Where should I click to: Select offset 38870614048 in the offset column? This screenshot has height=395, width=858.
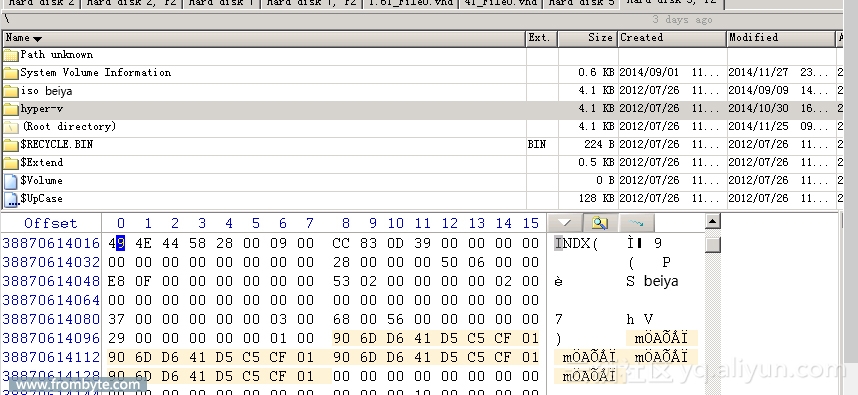point(51,281)
